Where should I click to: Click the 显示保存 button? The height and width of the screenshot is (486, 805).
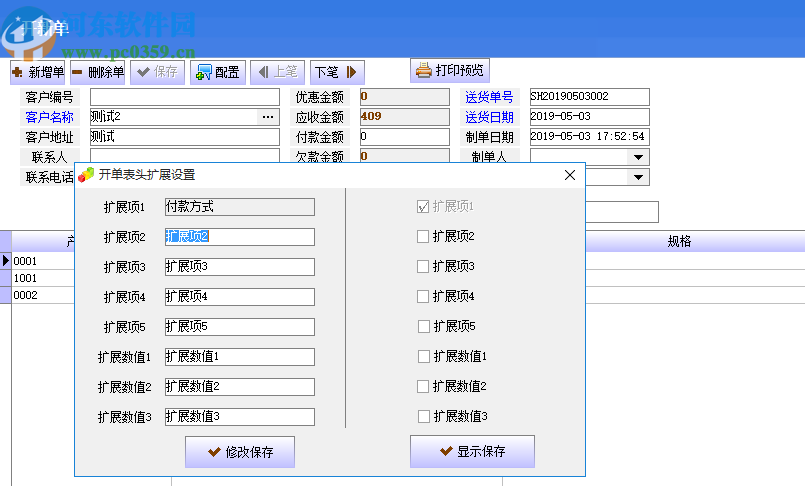click(472, 452)
